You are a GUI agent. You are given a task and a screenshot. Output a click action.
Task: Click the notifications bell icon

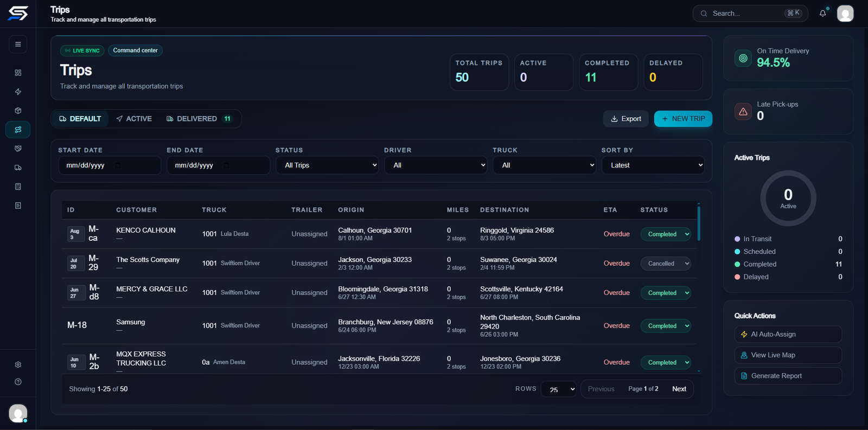tap(823, 14)
